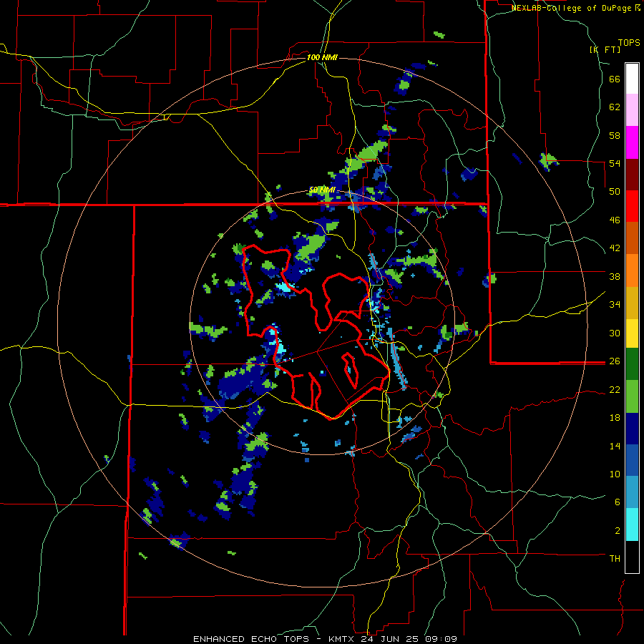644x644 pixels.
Task: Click the black TH legend swatch
Action: [632, 557]
